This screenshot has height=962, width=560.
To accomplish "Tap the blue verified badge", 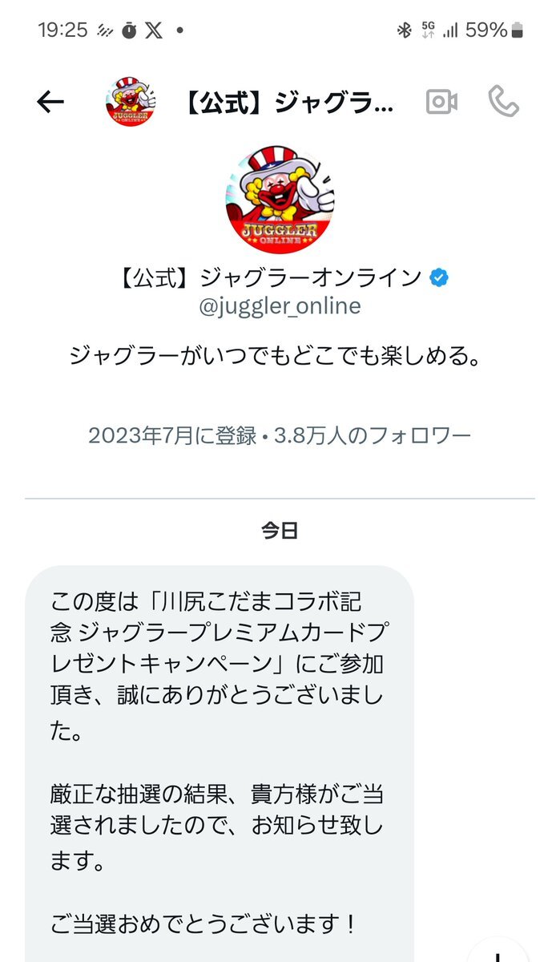I will (x=440, y=277).
